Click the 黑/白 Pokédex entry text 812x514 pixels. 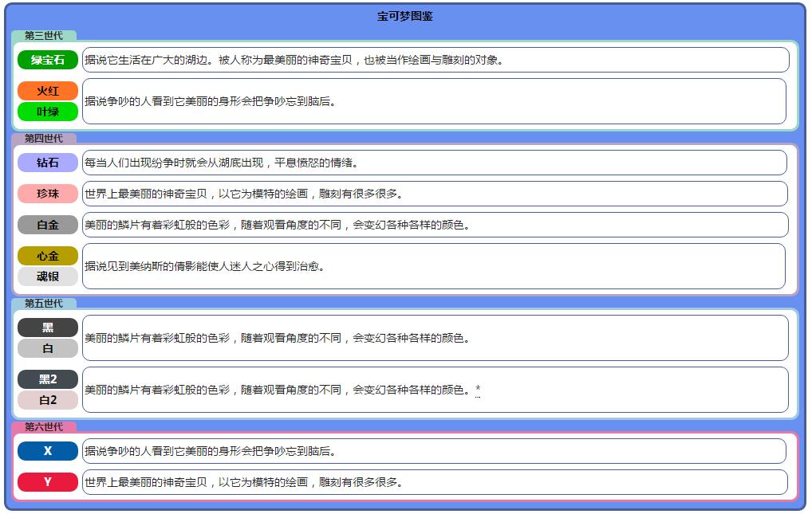(277, 338)
